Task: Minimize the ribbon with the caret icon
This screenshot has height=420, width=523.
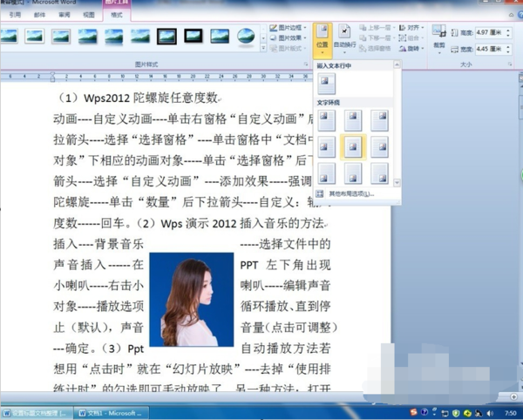Action: 512,15
